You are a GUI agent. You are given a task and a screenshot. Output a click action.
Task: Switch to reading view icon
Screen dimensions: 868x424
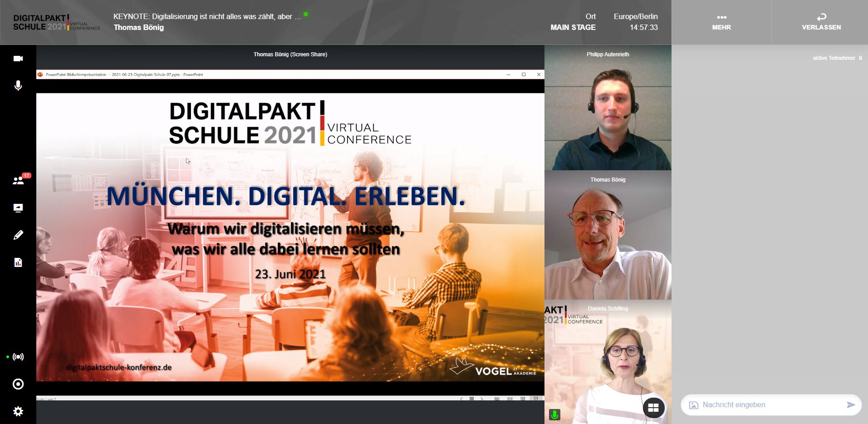[x=523, y=399]
